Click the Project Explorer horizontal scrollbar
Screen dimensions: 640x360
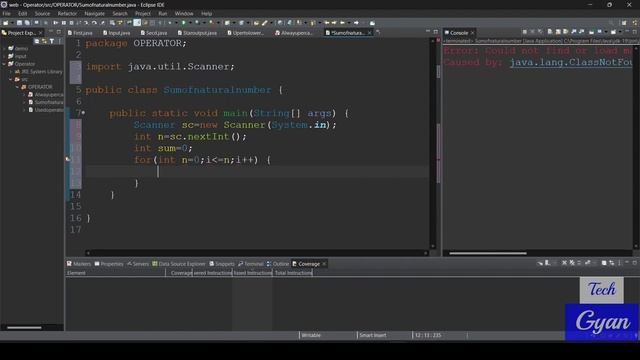coord(24,327)
